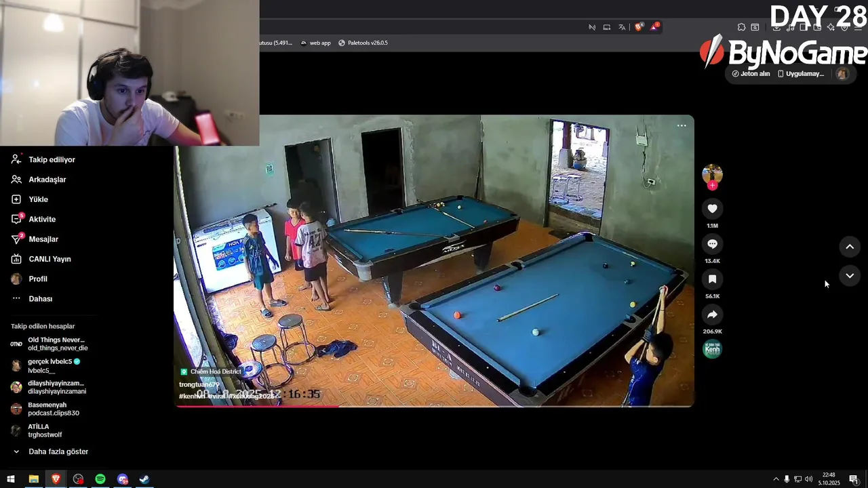Screen dimensions: 868x488
Task: Open Windows Start menu
Action: pyautogui.click(x=11, y=479)
